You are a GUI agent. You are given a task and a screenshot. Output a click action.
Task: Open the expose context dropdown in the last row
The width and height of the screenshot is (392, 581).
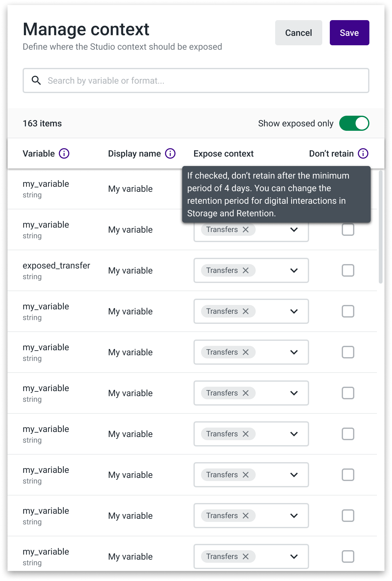click(x=294, y=556)
